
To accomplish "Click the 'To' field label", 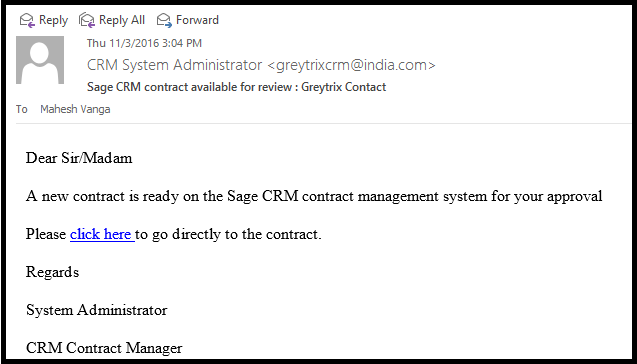I will click(x=22, y=109).
